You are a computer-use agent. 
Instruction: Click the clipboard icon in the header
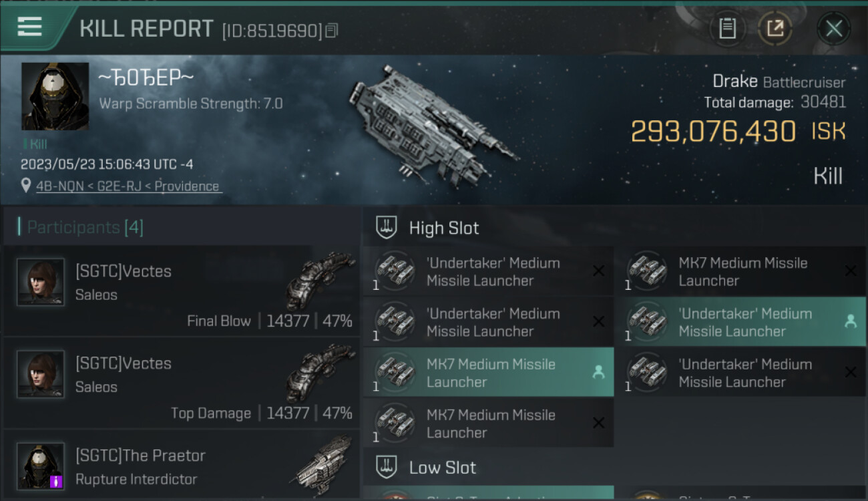coord(727,29)
